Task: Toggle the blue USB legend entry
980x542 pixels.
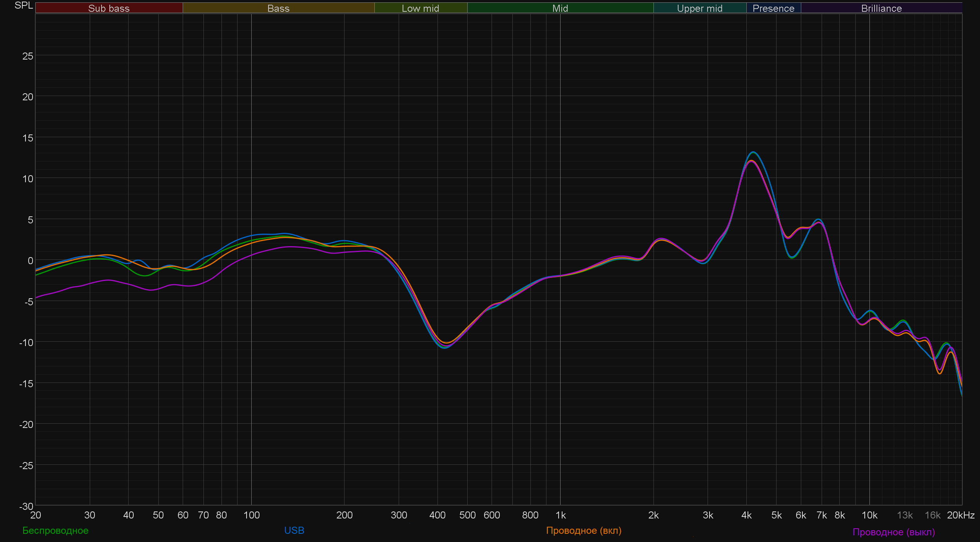Action: pyautogui.click(x=294, y=530)
